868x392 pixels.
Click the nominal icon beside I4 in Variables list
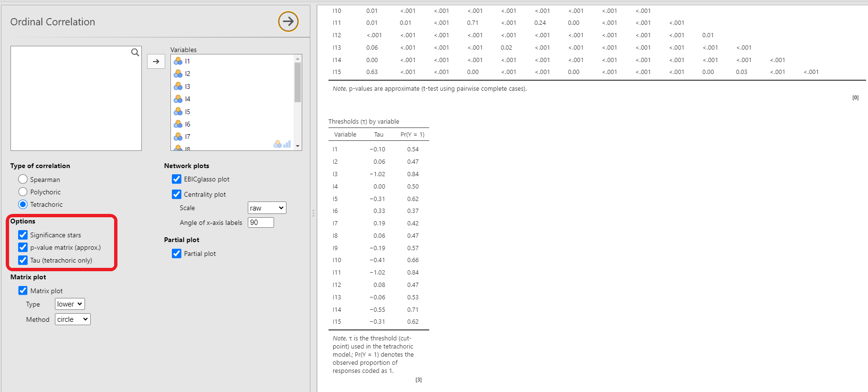click(x=178, y=99)
